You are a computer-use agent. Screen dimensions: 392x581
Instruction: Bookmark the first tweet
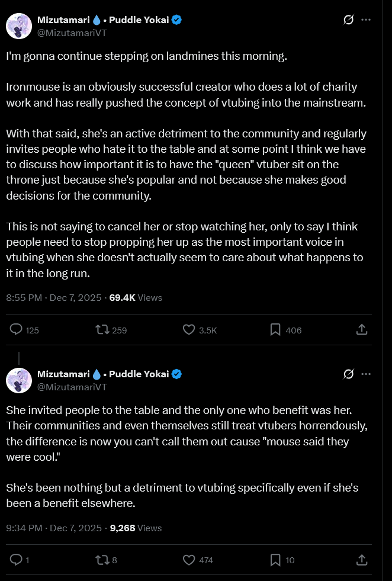tap(275, 330)
